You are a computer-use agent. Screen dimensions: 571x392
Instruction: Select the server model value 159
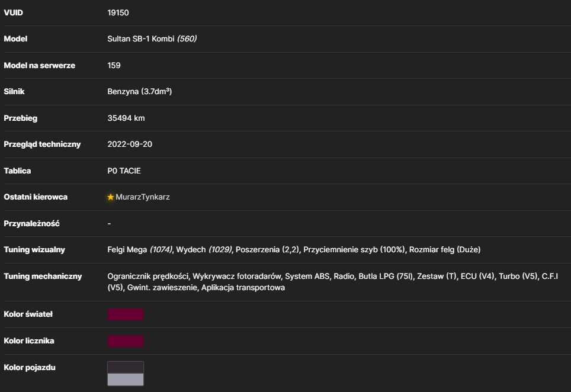114,65
